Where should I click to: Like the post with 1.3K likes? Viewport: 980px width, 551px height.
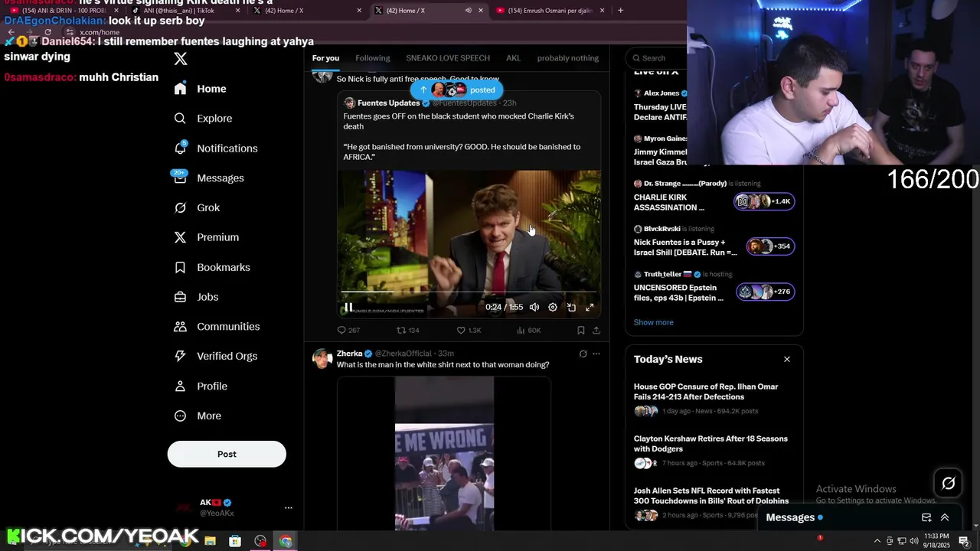point(469,330)
